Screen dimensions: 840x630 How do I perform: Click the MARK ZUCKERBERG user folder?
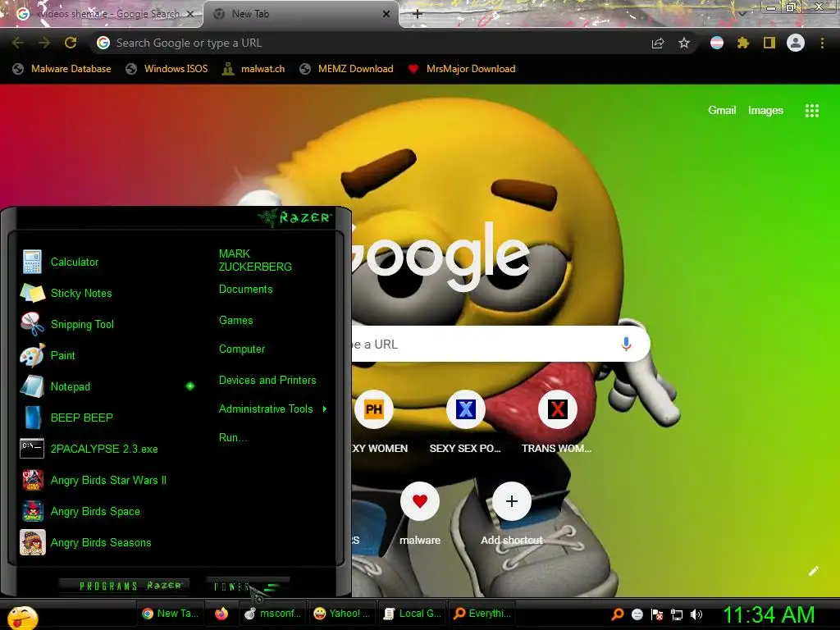[255, 260]
